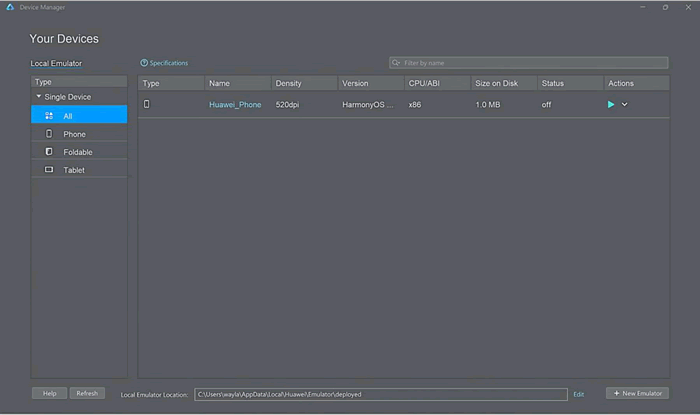This screenshot has width=700, height=415.
Task: Open the actions dropdown arrow for Huawei_Phone
Action: (625, 104)
